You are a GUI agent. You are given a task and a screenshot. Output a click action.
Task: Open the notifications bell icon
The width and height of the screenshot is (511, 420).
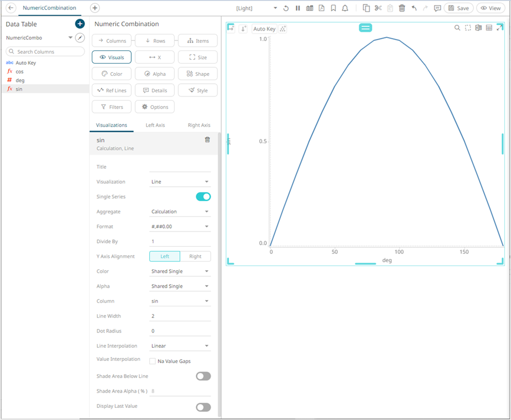click(x=345, y=8)
